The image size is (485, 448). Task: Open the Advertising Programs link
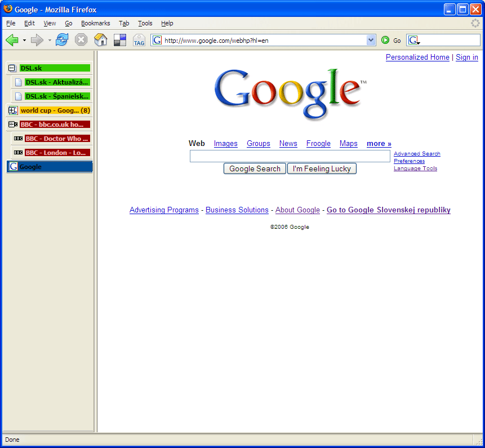pos(164,210)
